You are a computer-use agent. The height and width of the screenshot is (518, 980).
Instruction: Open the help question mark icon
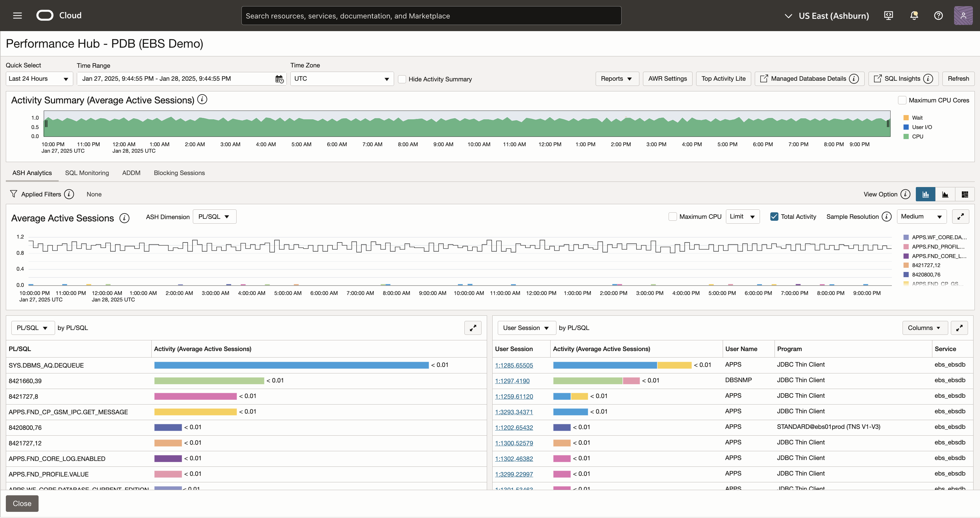938,16
